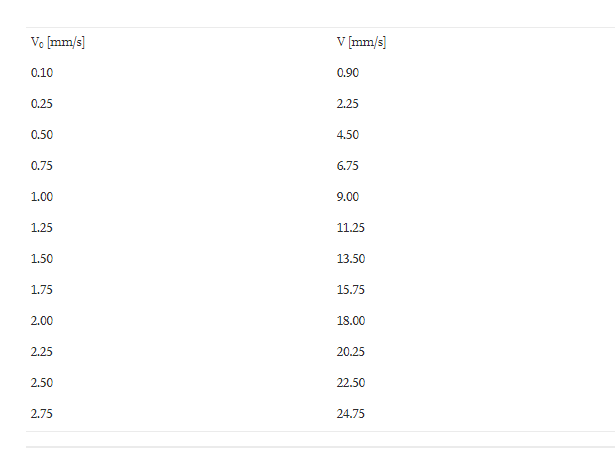Screen dimensions: 615x462
Task: Click the 20.25 V cell
Action: point(351,351)
